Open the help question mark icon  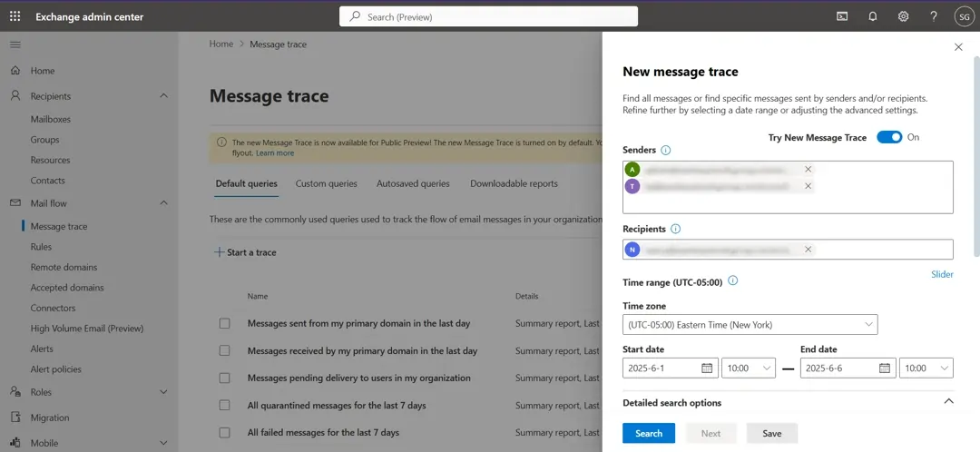coord(934,17)
